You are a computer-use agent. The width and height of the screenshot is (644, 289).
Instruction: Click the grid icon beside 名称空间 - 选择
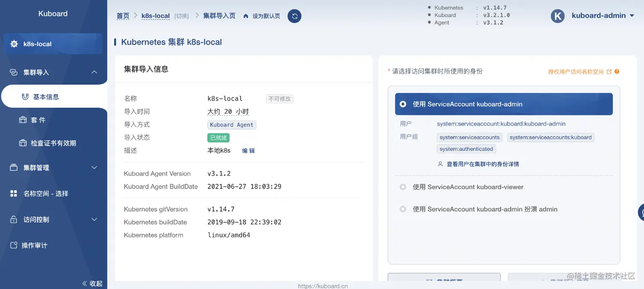(14, 194)
